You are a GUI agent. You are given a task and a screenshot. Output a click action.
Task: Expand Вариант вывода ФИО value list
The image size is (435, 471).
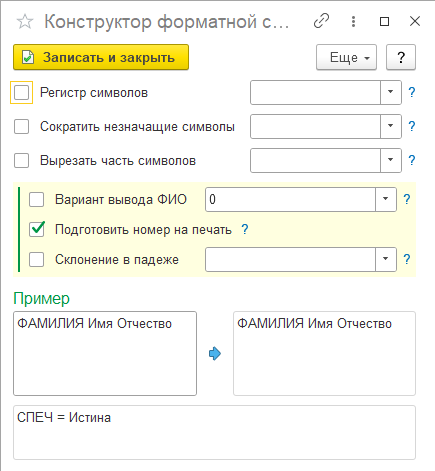point(386,199)
